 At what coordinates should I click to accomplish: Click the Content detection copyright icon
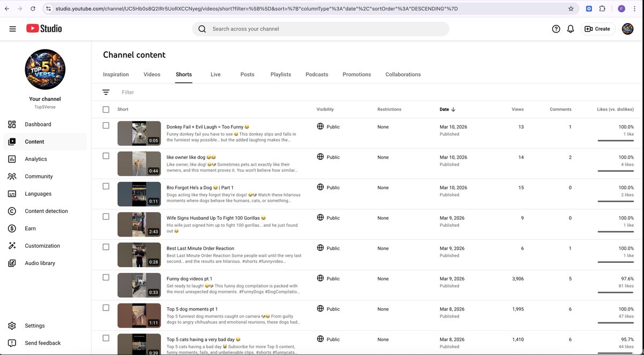12,211
